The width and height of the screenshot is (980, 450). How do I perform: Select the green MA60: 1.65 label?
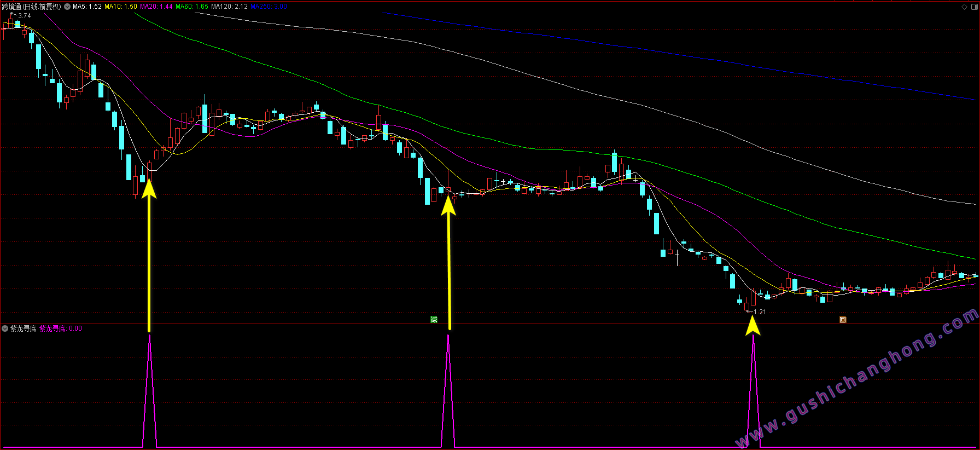(x=192, y=7)
